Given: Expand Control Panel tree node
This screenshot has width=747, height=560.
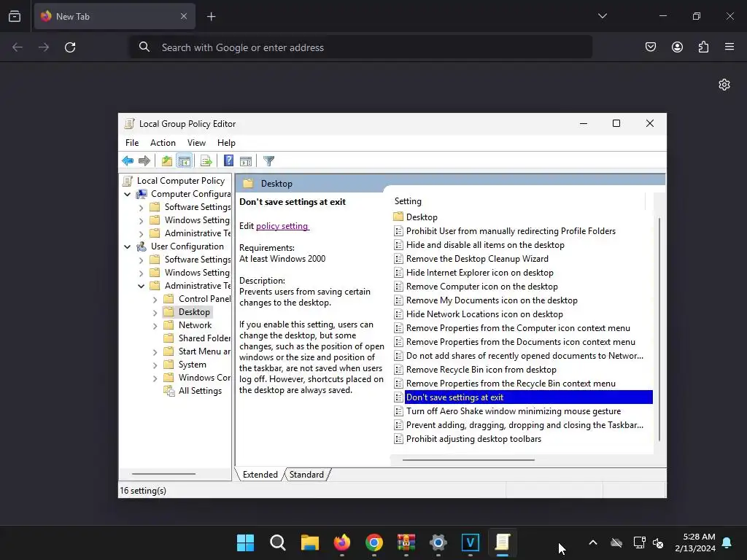Looking at the screenshot, I should click(x=155, y=300).
